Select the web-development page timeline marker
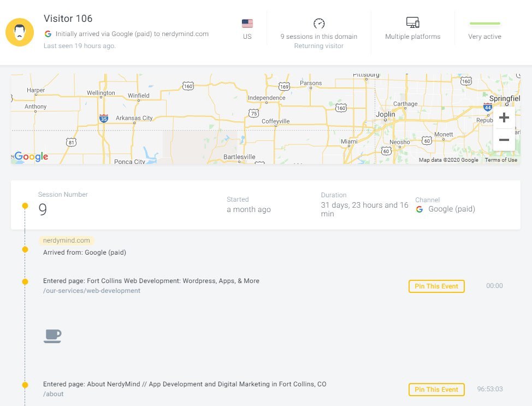Screen dimensions: 532x406 (25, 282)
